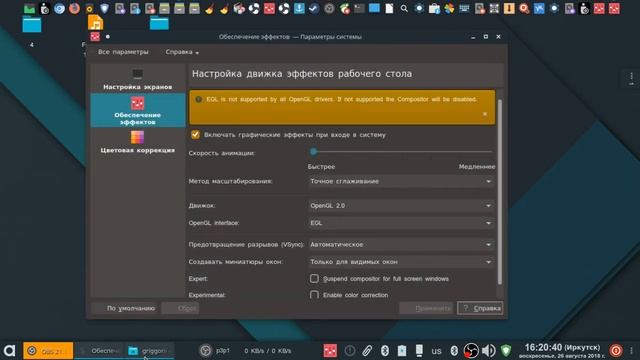Open the orange music file on desktop
640x360 pixels.
96,23
